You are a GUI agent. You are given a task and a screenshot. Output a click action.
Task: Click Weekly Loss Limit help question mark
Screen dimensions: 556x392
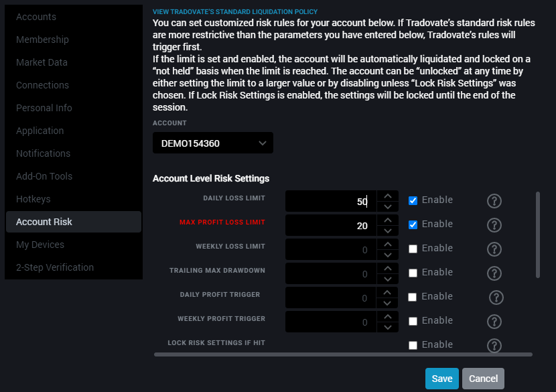494,249
